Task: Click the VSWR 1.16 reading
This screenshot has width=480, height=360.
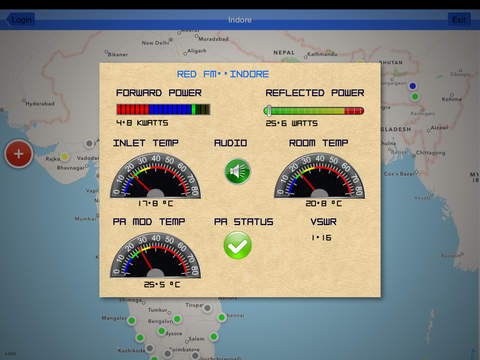Action: pos(321,238)
